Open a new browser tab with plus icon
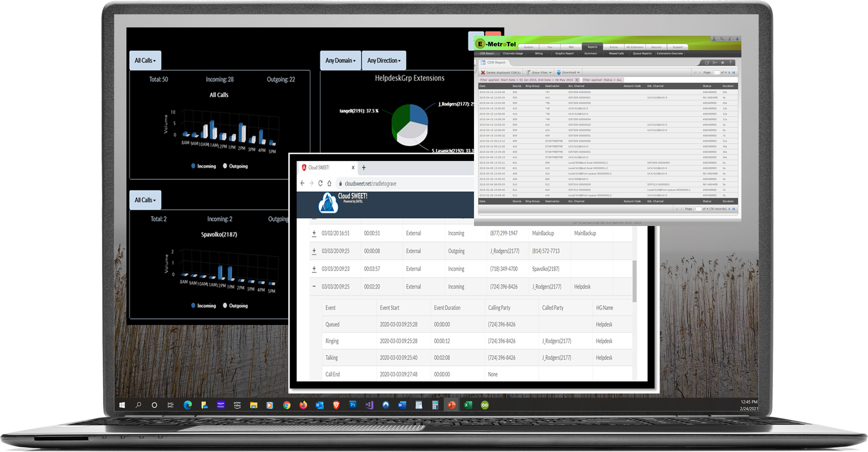 364,168
